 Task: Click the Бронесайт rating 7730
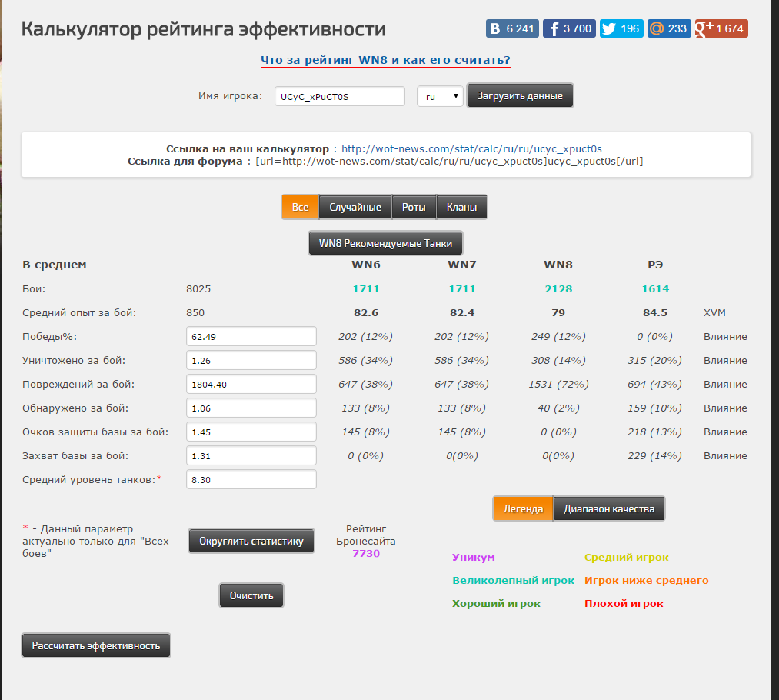[x=366, y=553]
